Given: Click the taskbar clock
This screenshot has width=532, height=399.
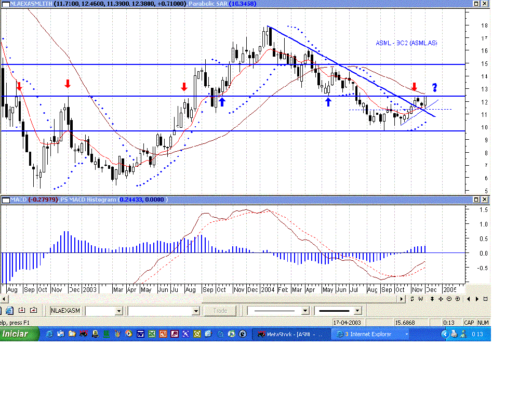Looking at the screenshot, I should [x=477, y=334].
